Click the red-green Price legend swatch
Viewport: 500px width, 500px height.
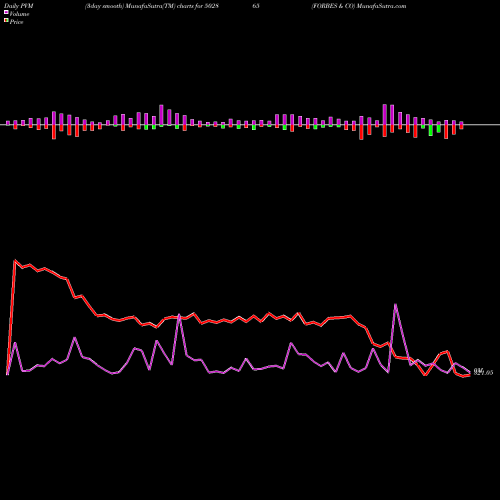pos(6,21)
